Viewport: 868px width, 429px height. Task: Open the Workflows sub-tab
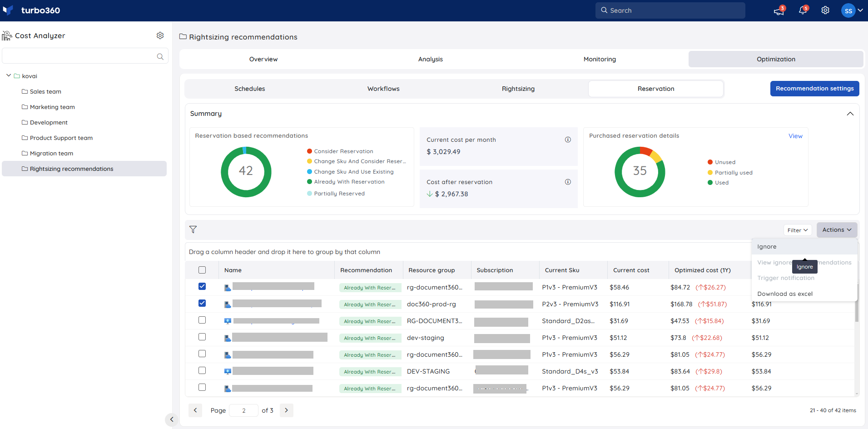pos(383,89)
